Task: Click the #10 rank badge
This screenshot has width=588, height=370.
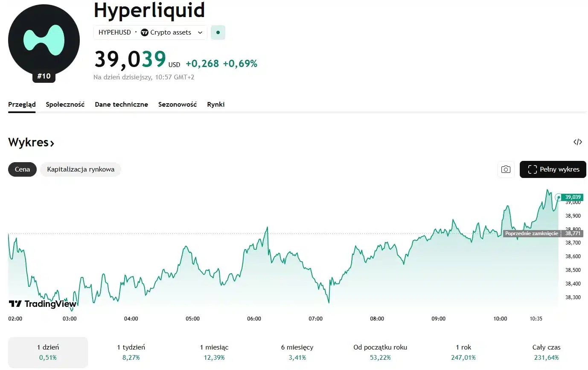Action: click(x=44, y=76)
